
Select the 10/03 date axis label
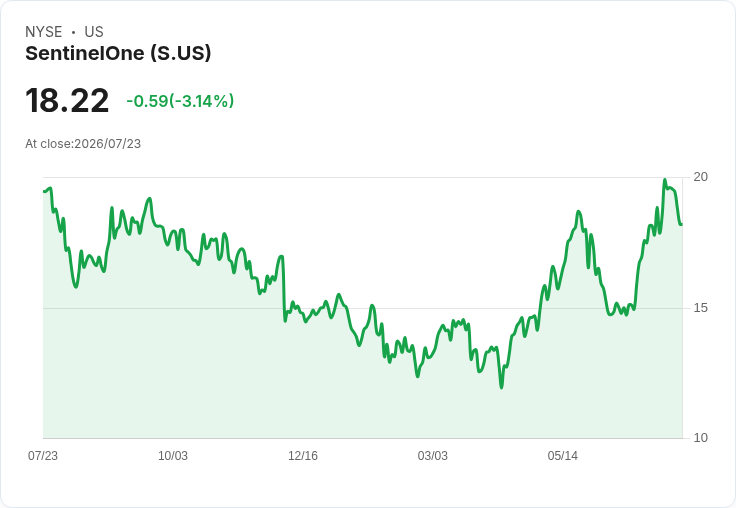pyautogui.click(x=173, y=455)
